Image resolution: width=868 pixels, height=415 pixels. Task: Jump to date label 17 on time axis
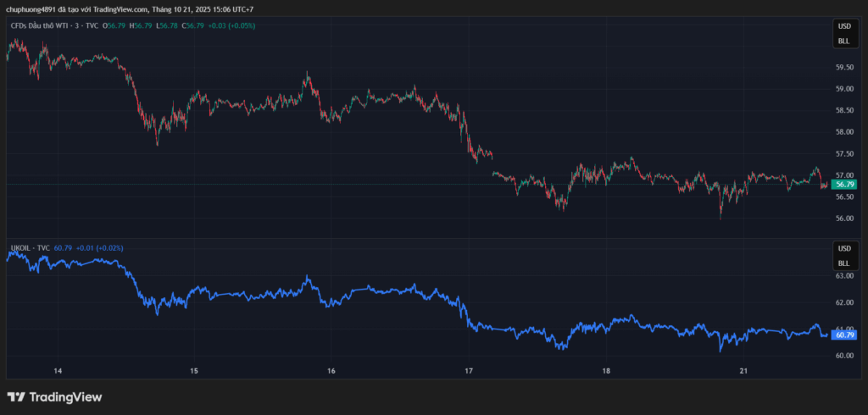469,371
